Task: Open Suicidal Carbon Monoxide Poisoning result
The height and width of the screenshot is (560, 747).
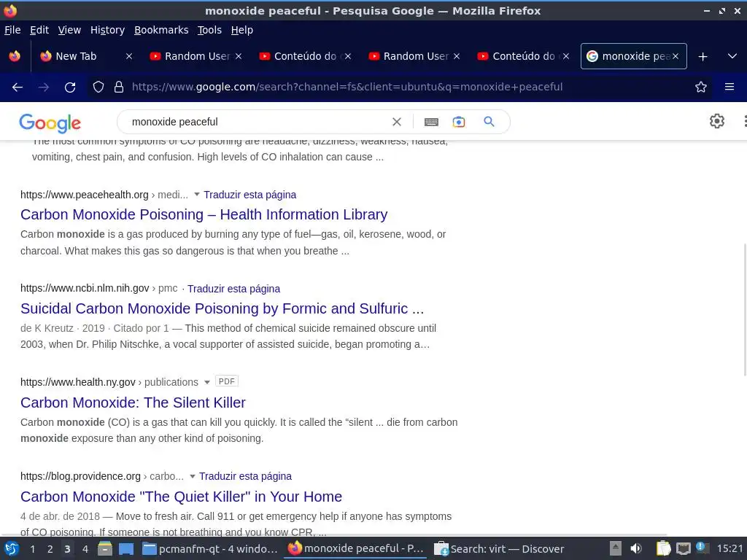Action: click(222, 308)
